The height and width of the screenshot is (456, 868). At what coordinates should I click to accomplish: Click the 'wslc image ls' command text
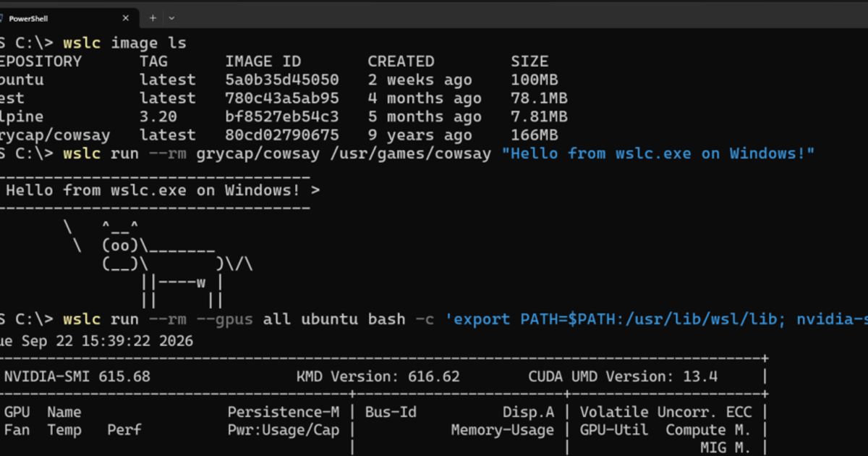(125, 43)
